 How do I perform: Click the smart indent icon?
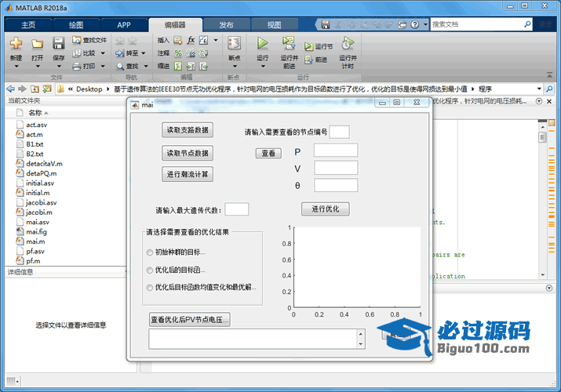tap(178, 66)
